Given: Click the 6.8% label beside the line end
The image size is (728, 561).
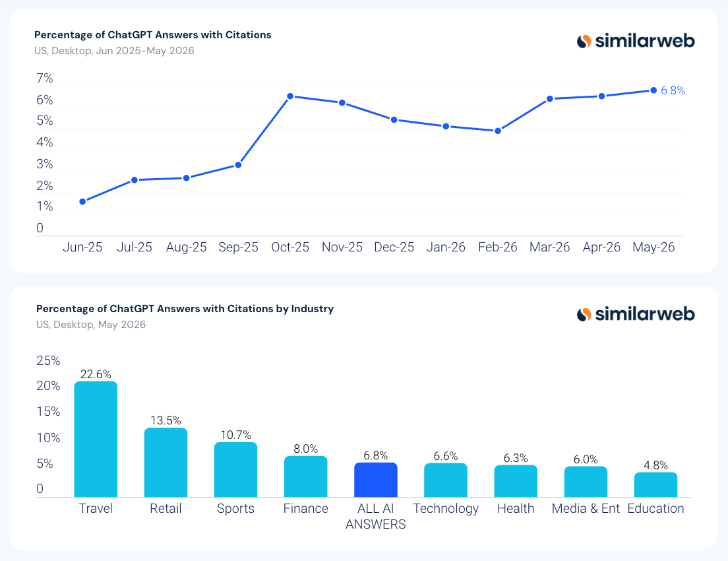Looking at the screenshot, I should click(673, 90).
